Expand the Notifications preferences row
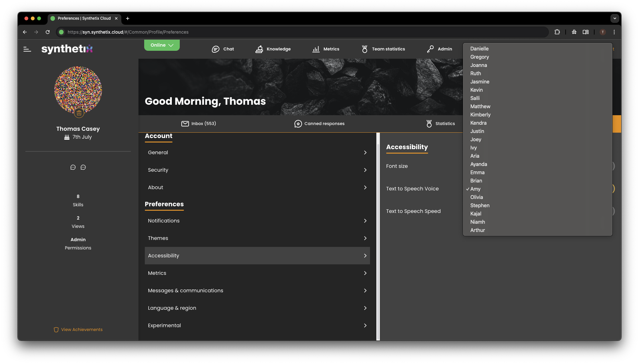 point(257,221)
